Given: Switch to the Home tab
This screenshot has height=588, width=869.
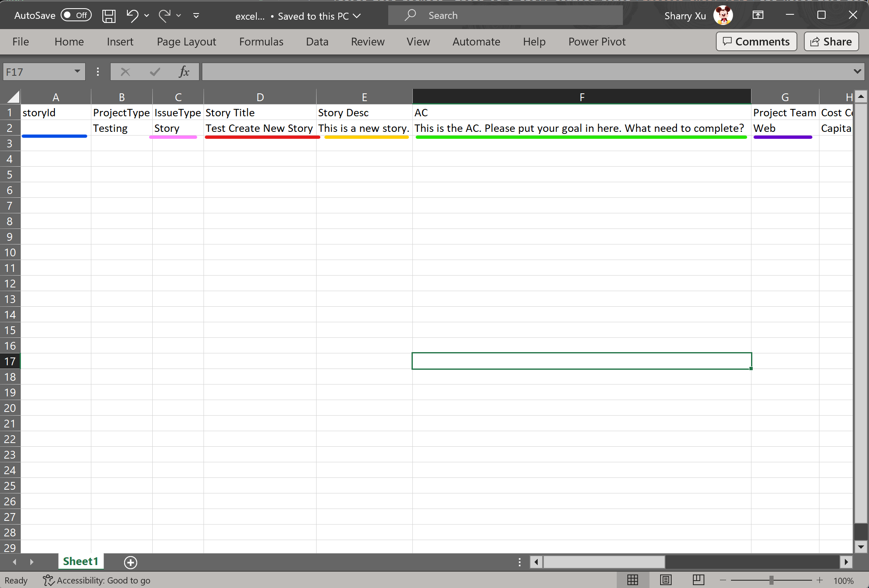Looking at the screenshot, I should [x=69, y=42].
